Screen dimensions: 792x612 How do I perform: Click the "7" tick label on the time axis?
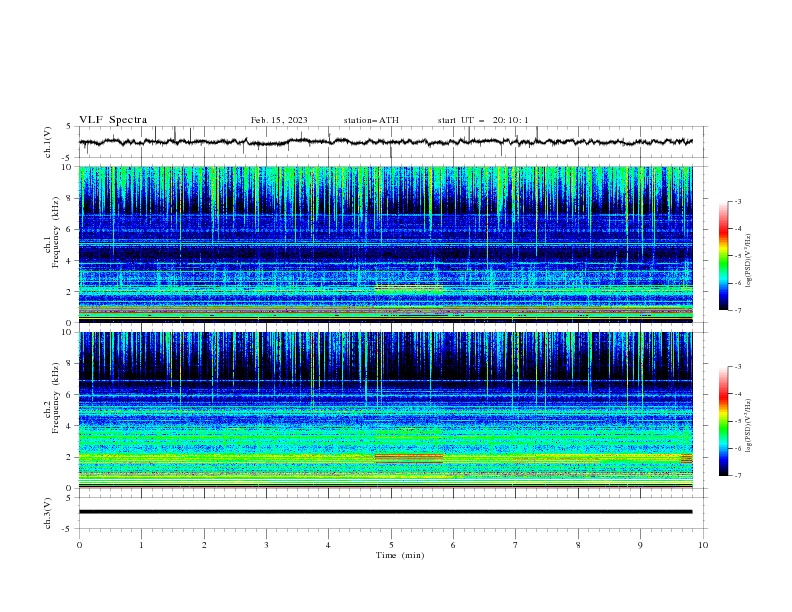tap(516, 545)
